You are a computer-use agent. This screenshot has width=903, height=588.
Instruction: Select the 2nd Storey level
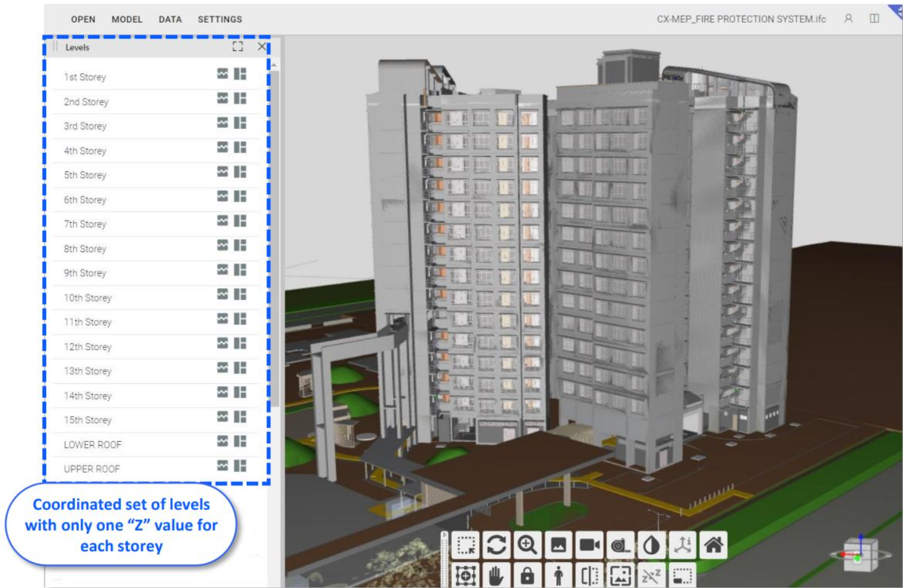[86, 102]
